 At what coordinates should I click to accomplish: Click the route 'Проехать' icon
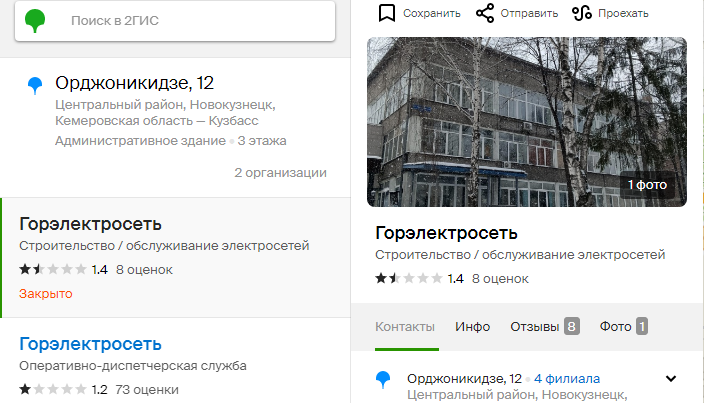582,13
